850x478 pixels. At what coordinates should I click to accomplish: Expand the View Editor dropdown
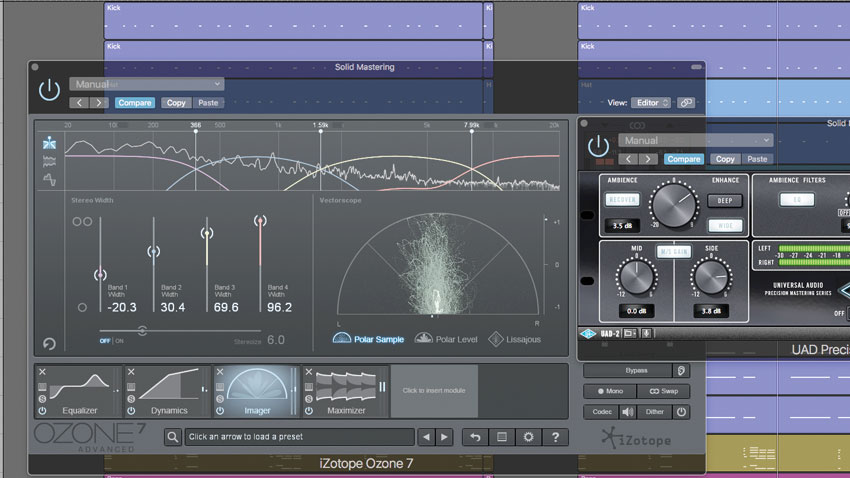tap(651, 102)
